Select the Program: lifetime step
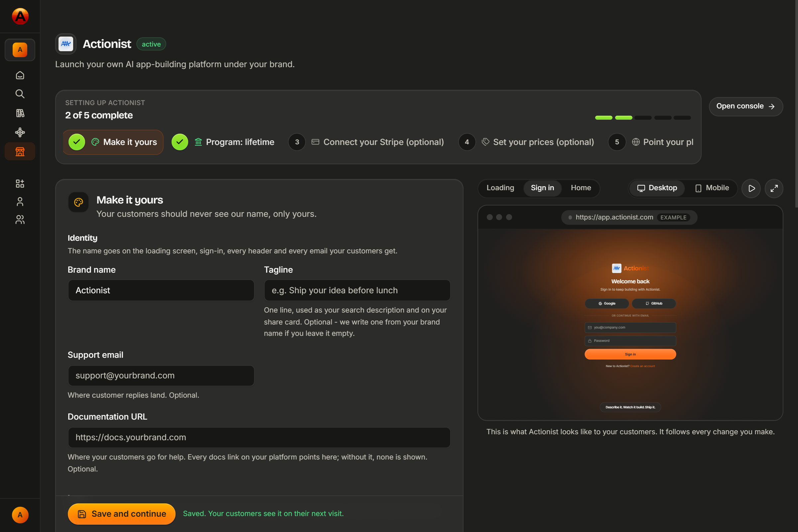This screenshot has width=798, height=532. point(223,142)
